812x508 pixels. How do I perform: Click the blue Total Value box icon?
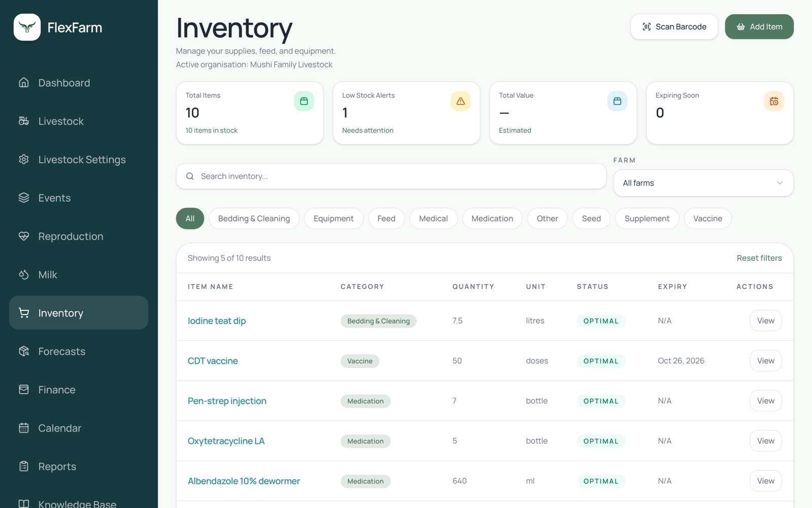(617, 101)
